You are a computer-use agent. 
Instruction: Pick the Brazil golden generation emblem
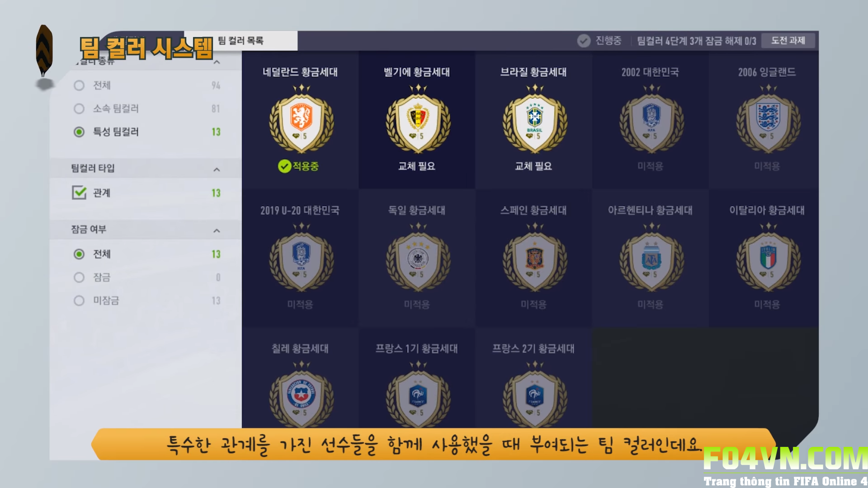(x=534, y=119)
